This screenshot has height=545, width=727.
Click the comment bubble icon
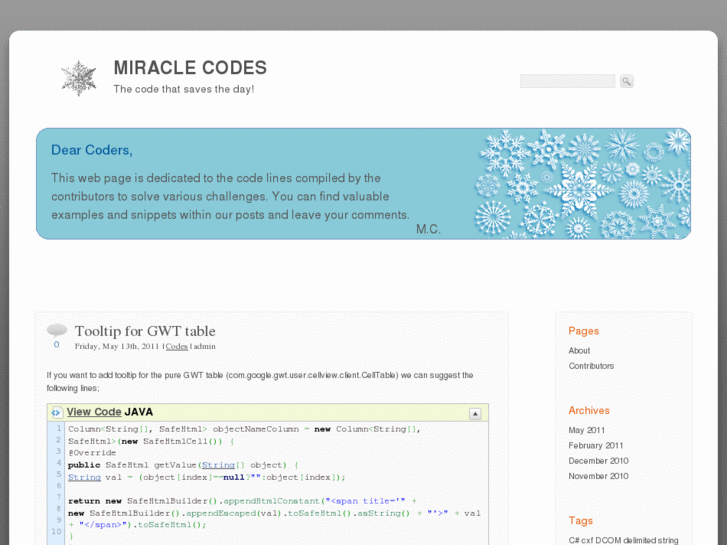57,329
